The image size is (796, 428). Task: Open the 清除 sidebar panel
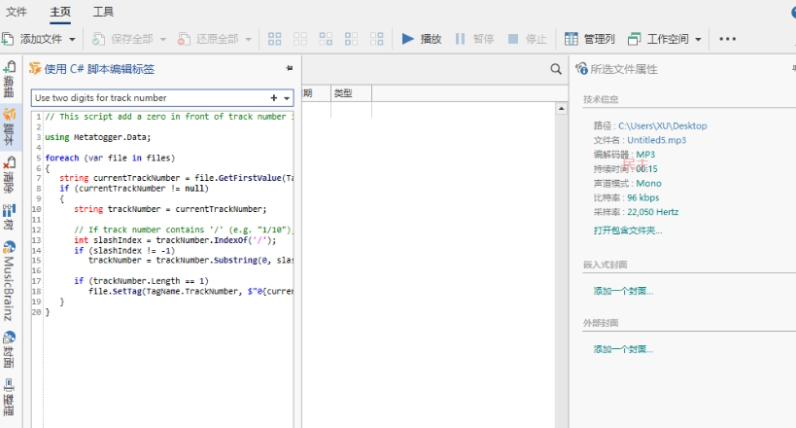(x=9, y=175)
